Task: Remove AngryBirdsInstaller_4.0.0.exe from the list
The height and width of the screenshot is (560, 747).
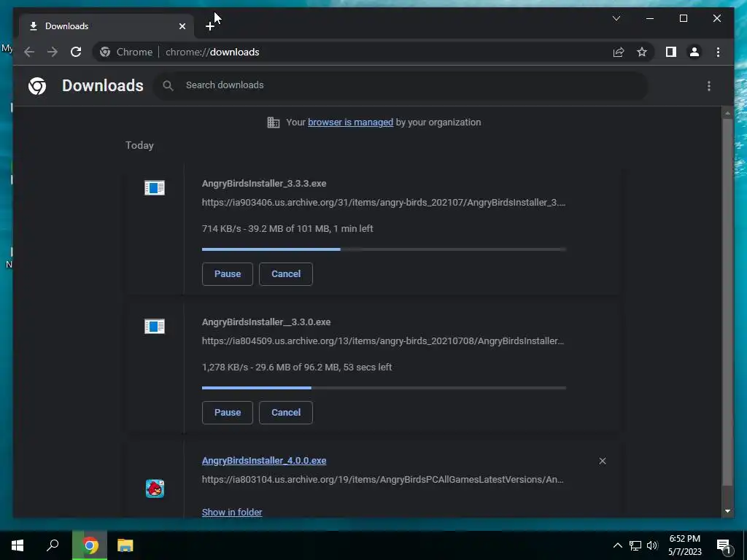Action: [602, 461]
